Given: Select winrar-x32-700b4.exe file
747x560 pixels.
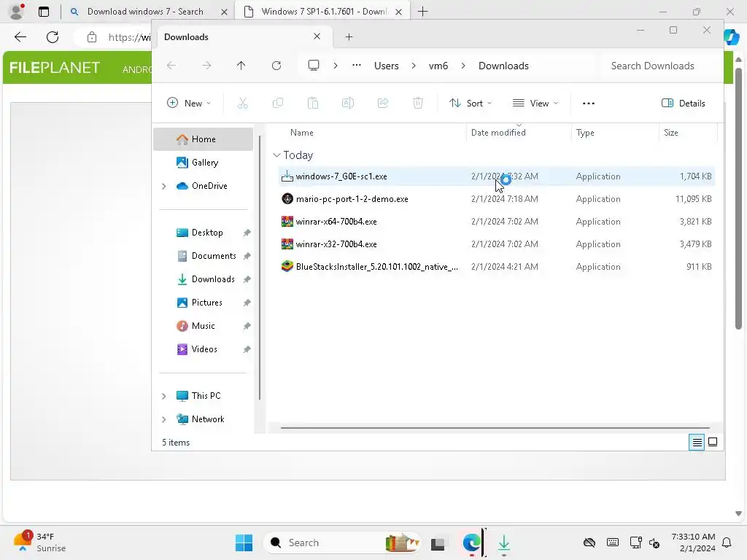Looking at the screenshot, I should click(496, 244).
